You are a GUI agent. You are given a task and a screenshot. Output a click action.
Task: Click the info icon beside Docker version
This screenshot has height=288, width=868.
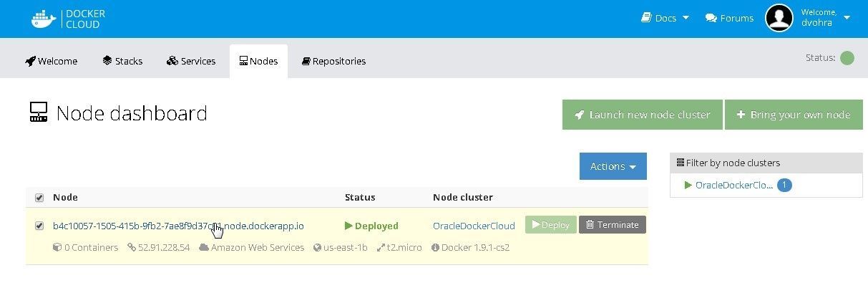435,247
